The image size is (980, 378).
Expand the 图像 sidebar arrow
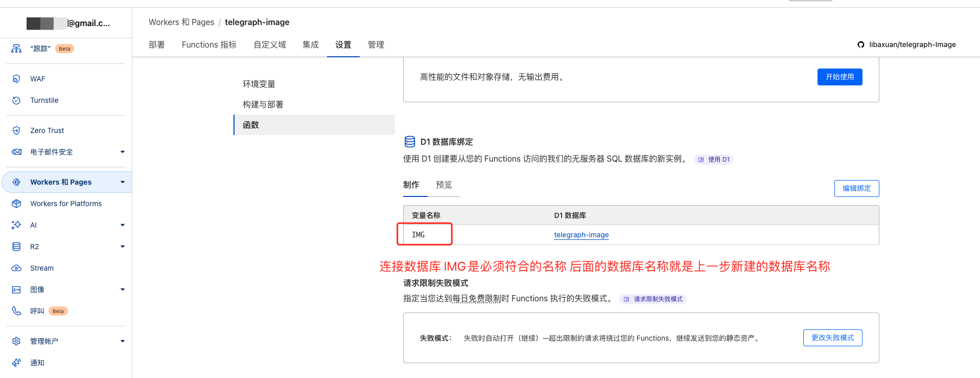[x=123, y=290]
